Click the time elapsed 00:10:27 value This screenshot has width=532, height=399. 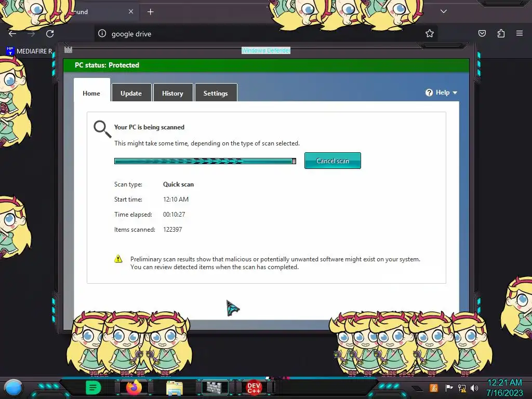174,215
